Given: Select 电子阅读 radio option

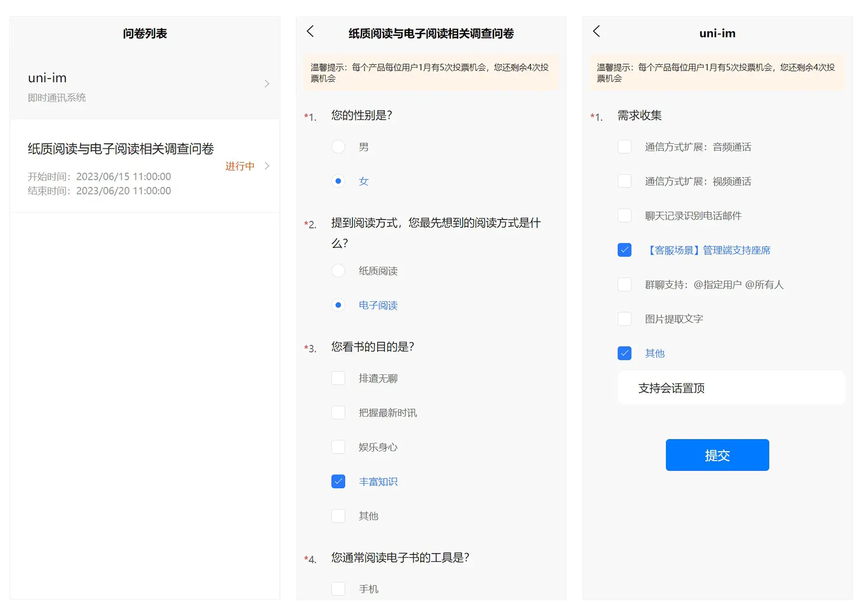Looking at the screenshot, I should (x=338, y=305).
